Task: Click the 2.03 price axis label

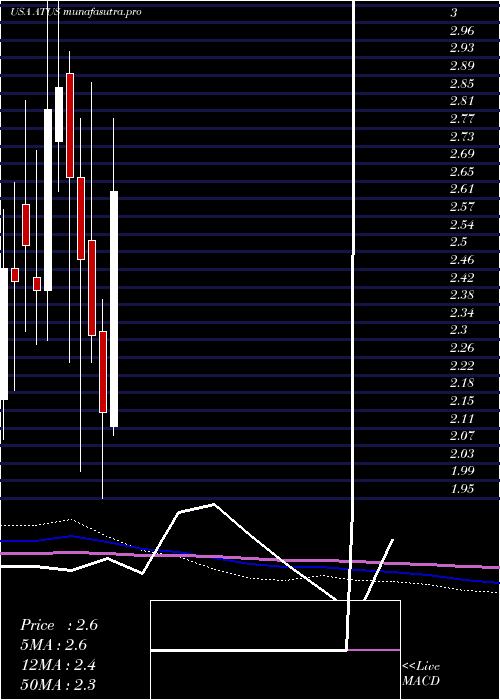Action: click(462, 454)
